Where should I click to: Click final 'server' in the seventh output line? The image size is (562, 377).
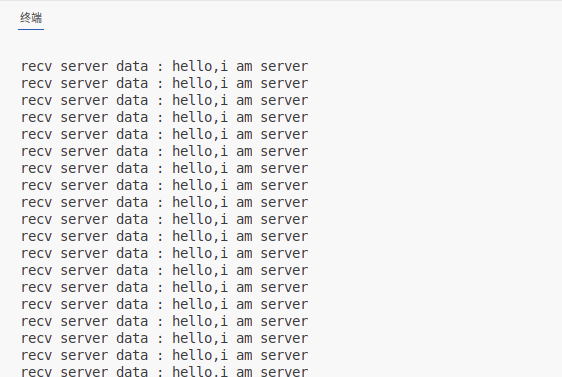pyautogui.click(x=284, y=168)
